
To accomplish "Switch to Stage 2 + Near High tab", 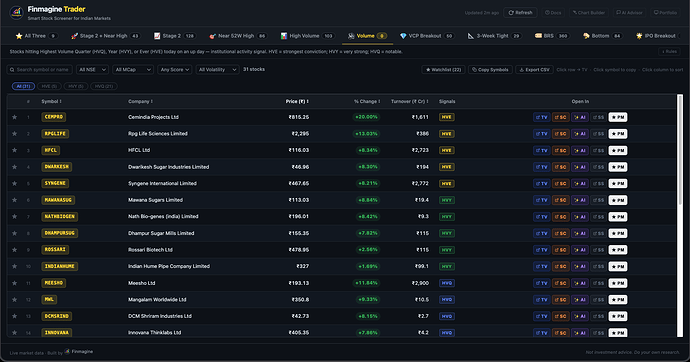I will pos(105,36).
